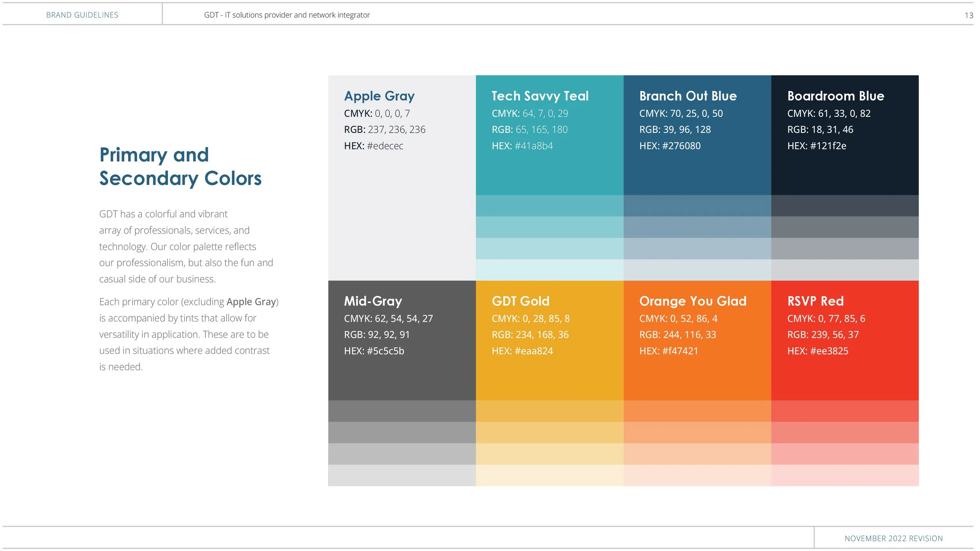Click the 'Branch Out Blue' heading
The image size is (980, 551).
point(688,96)
